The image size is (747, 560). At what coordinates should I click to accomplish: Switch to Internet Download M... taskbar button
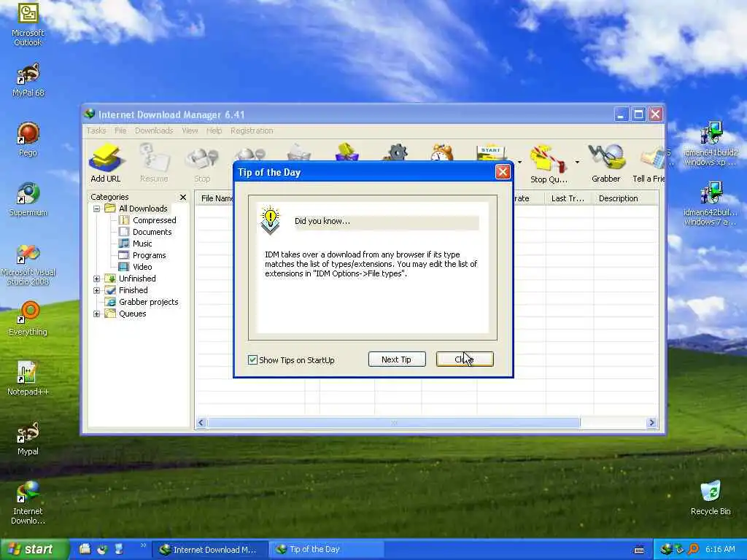pos(209,550)
